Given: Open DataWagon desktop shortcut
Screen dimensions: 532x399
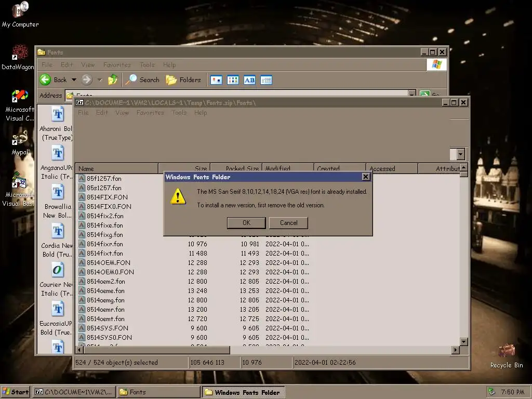Looking at the screenshot, I should 18,57.
